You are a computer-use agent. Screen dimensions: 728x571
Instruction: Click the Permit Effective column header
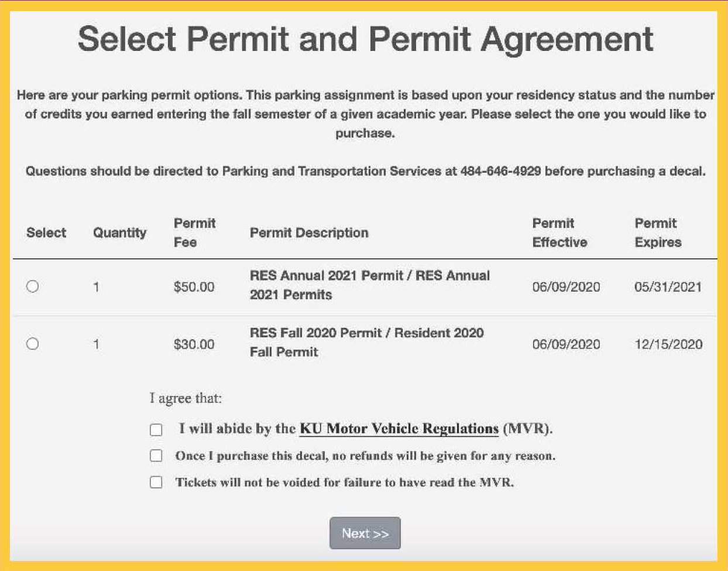tap(559, 232)
